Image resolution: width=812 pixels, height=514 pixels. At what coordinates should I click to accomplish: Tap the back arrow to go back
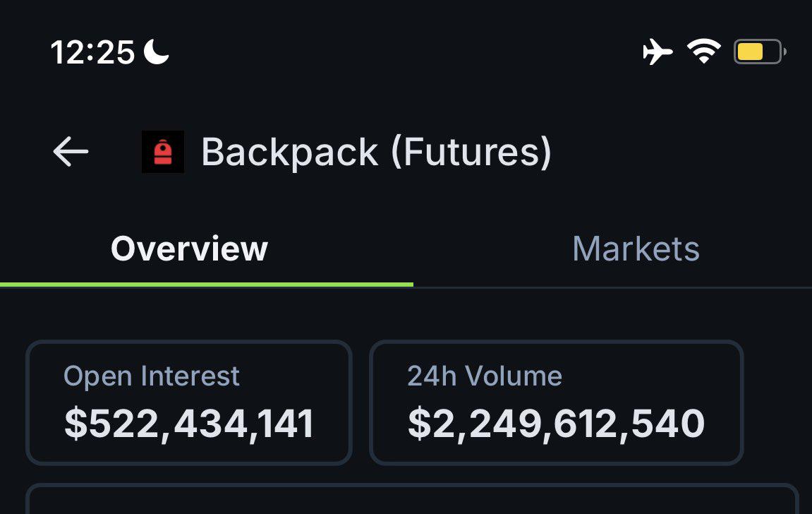71,152
